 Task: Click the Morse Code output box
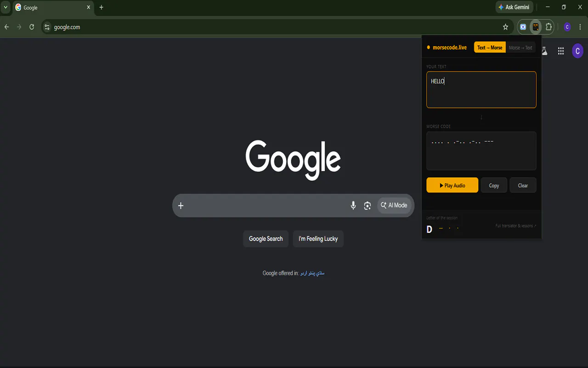[481, 151]
